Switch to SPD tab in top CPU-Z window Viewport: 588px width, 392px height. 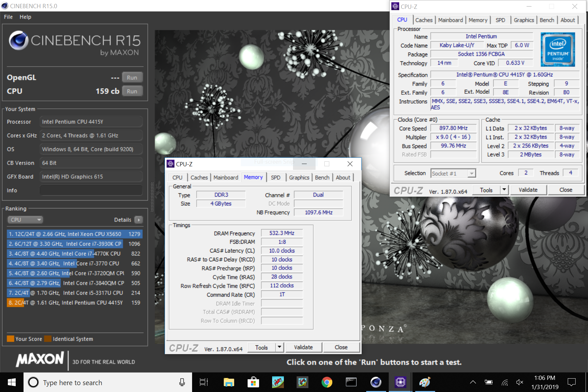tap(500, 20)
